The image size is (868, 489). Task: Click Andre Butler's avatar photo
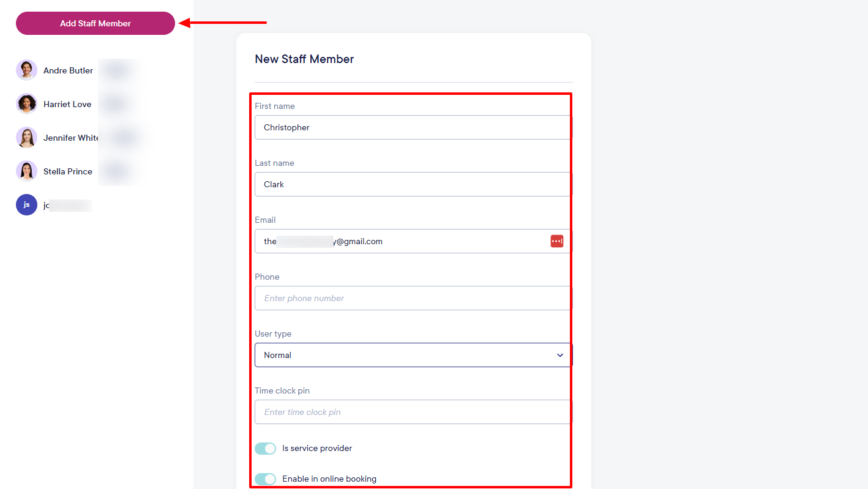click(26, 70)
